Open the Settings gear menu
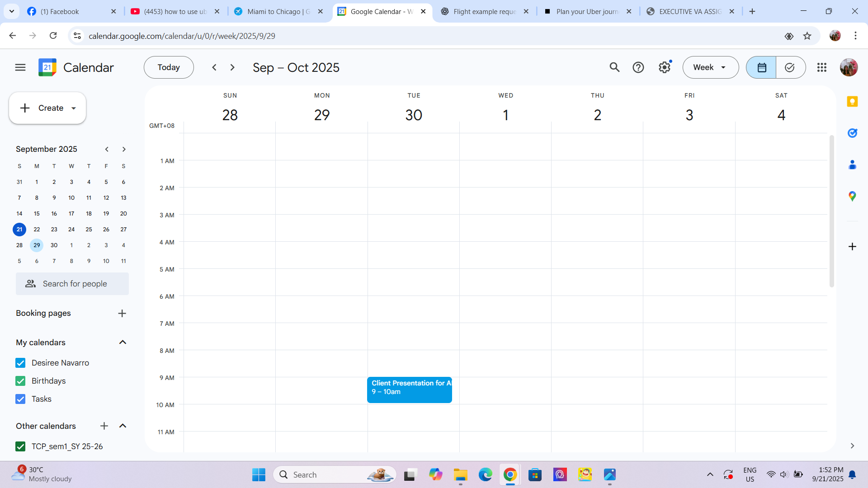The width and height of the screenshot is (868, 488). [664, 67]
